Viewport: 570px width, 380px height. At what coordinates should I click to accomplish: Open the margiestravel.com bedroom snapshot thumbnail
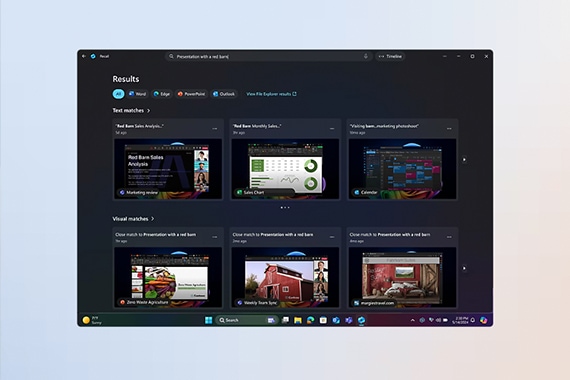coord(402,277)
